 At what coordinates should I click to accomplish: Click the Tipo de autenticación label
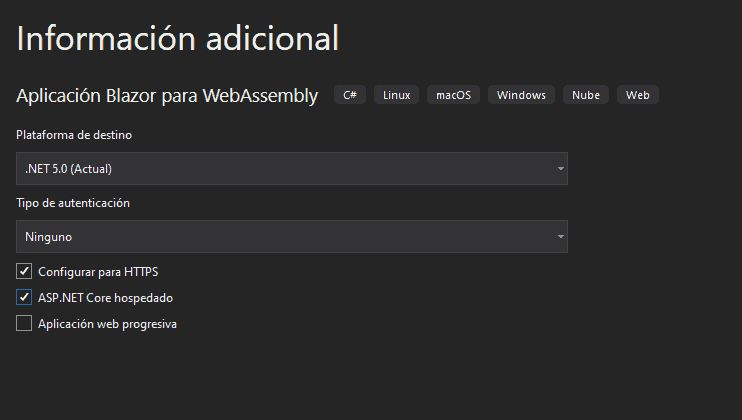[73, 203]
